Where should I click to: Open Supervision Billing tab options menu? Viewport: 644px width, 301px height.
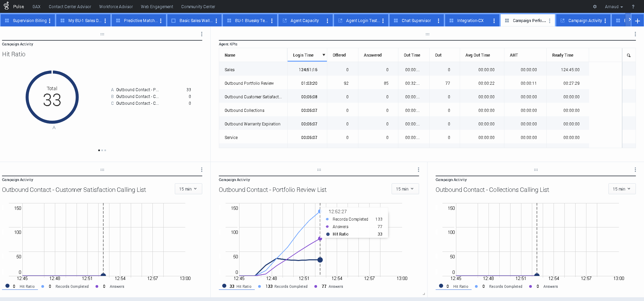click(50, 21)
